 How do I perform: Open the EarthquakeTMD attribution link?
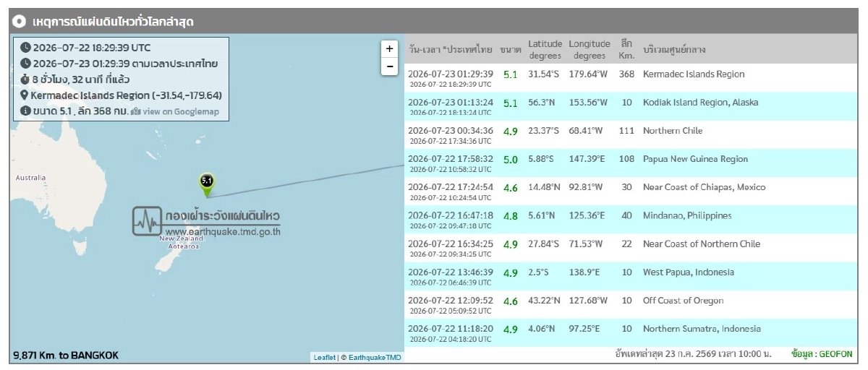375,357
